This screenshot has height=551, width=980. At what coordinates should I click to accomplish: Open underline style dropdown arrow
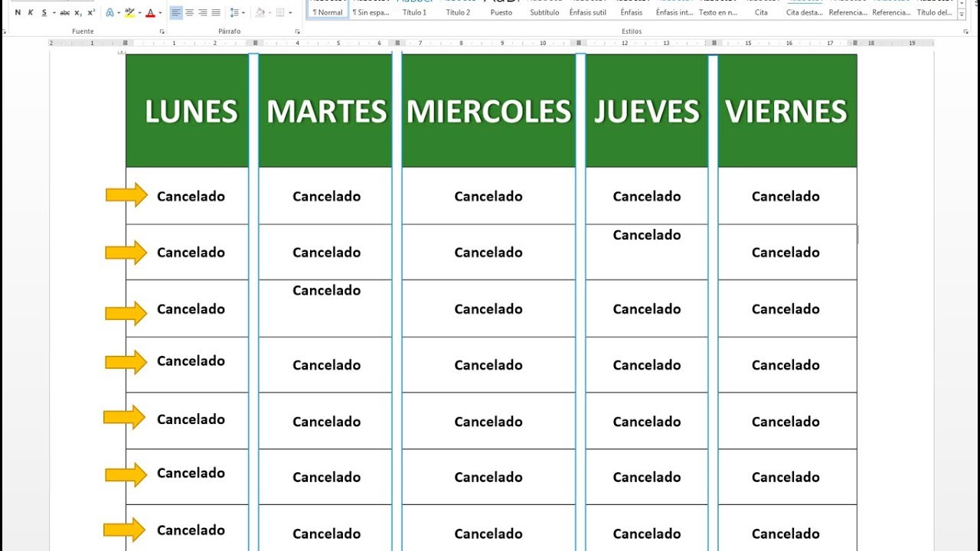[53, 13]
